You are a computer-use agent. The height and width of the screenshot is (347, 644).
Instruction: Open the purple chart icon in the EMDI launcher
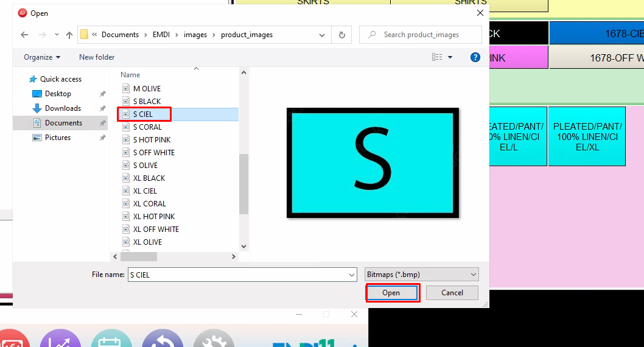click(60, 338)
